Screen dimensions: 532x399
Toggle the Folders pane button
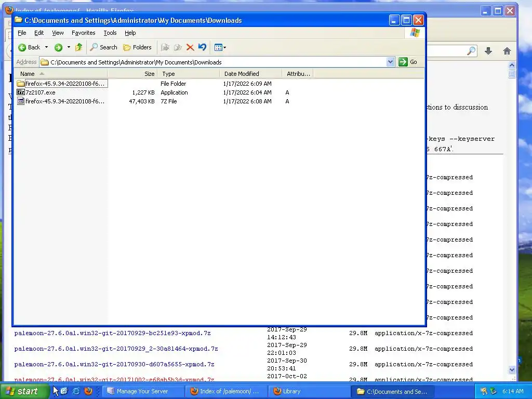click(137, 47)
